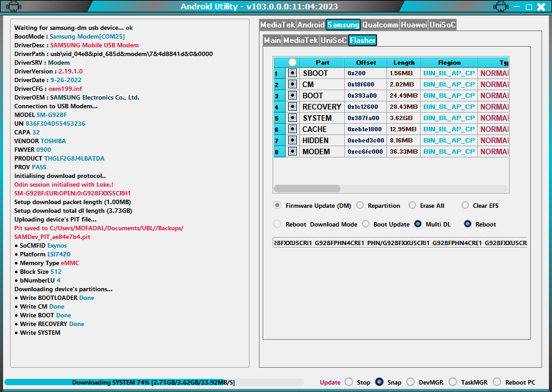Switch to the Qualcomm tab
Image resolution: width=552 pixels, height=392 pixels.
tap(381, 25)
